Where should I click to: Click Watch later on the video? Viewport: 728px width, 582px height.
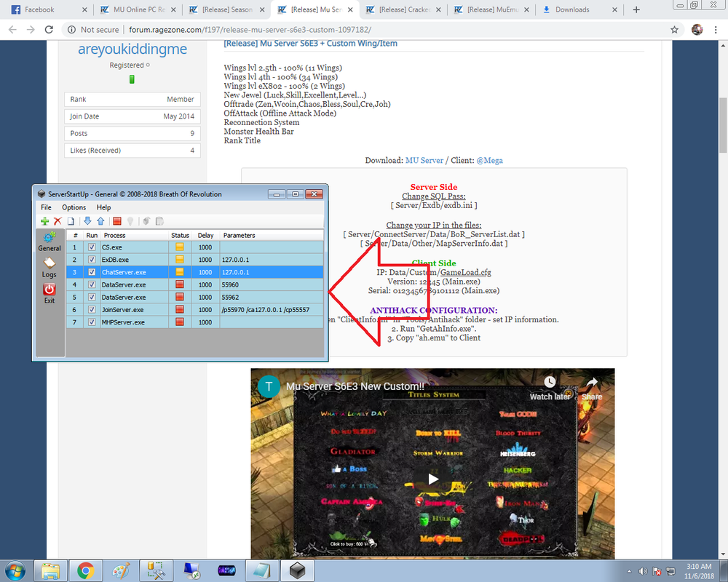coord(550,388)
